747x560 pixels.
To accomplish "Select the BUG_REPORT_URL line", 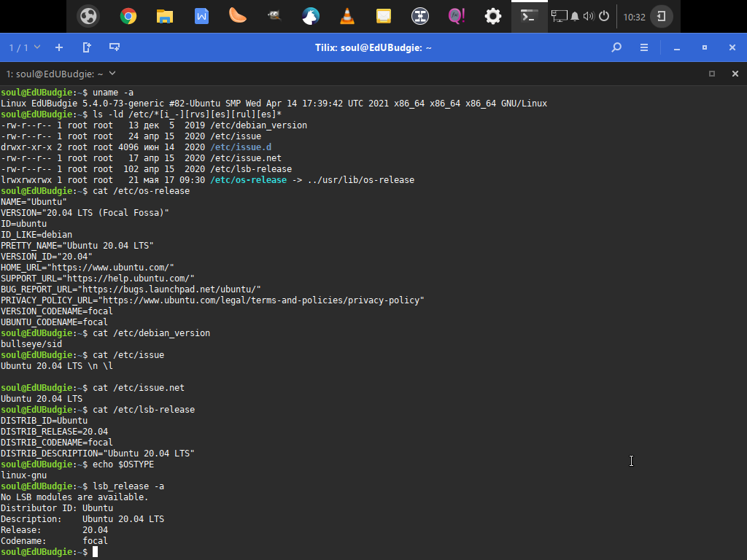I will [x=131, y=289].
